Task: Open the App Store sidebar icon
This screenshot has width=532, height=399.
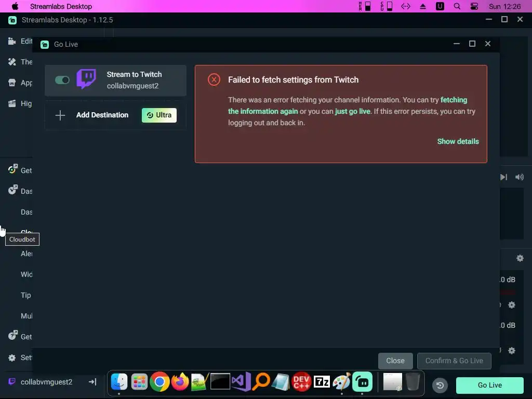Action: [x=12, y=83]
